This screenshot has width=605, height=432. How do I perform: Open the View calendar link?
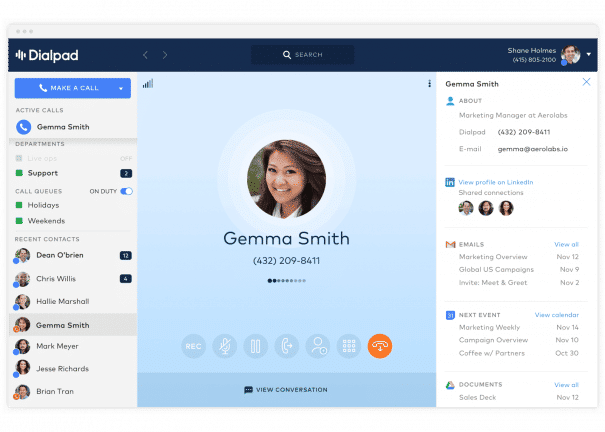557,315
